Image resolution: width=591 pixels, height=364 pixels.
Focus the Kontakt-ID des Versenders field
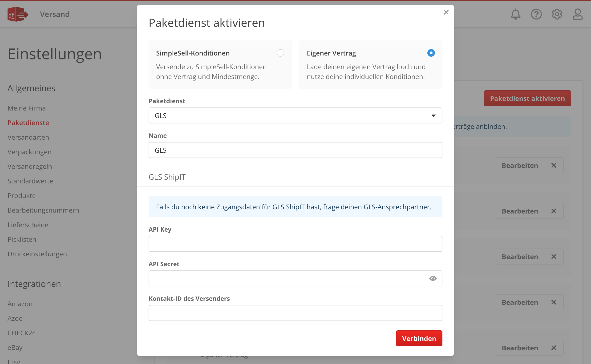[x=295, y=313]
